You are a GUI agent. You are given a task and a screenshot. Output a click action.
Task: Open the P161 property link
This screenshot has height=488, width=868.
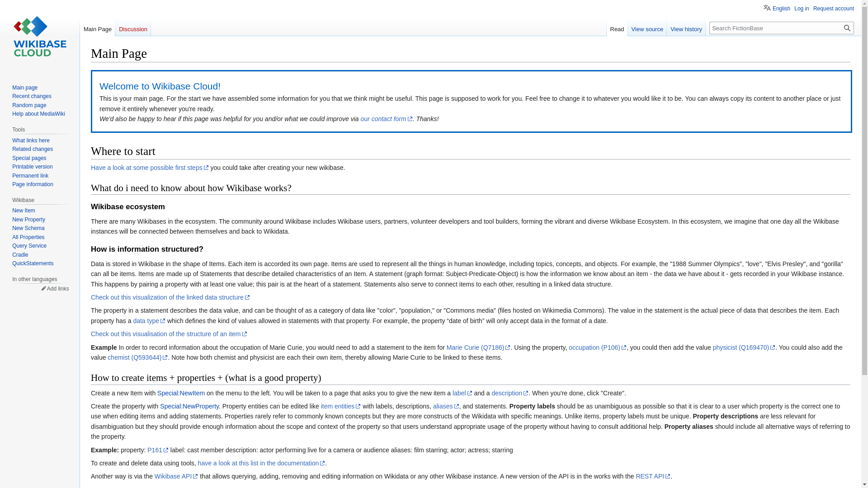pos(158,450)
